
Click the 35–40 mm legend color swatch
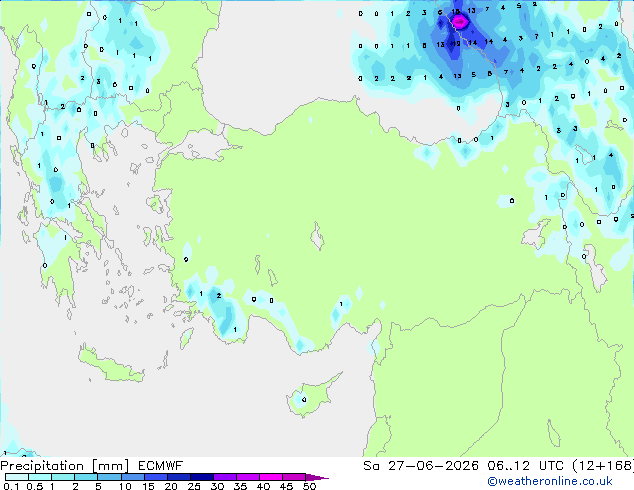point(248,477)
